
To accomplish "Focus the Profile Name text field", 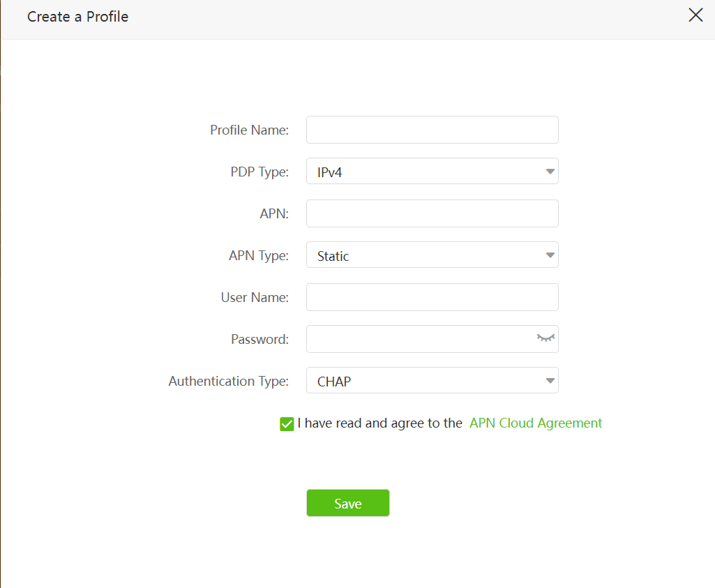I will 432,130.
